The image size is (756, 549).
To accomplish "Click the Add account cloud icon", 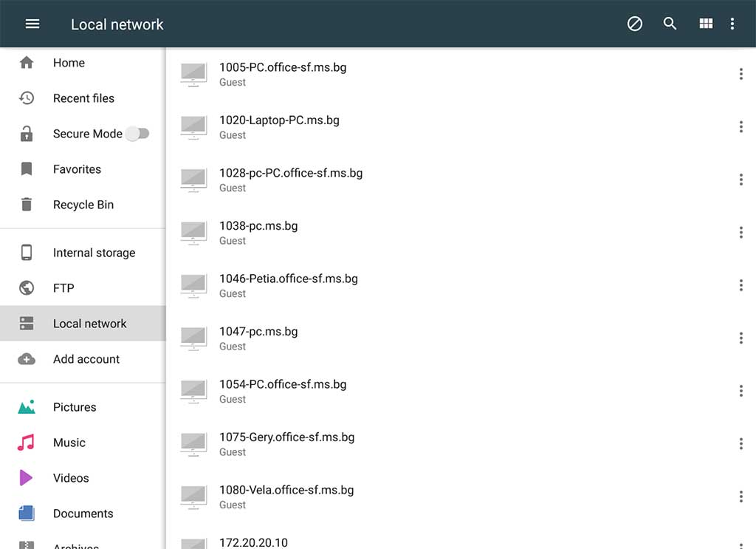I will (27, 359).
